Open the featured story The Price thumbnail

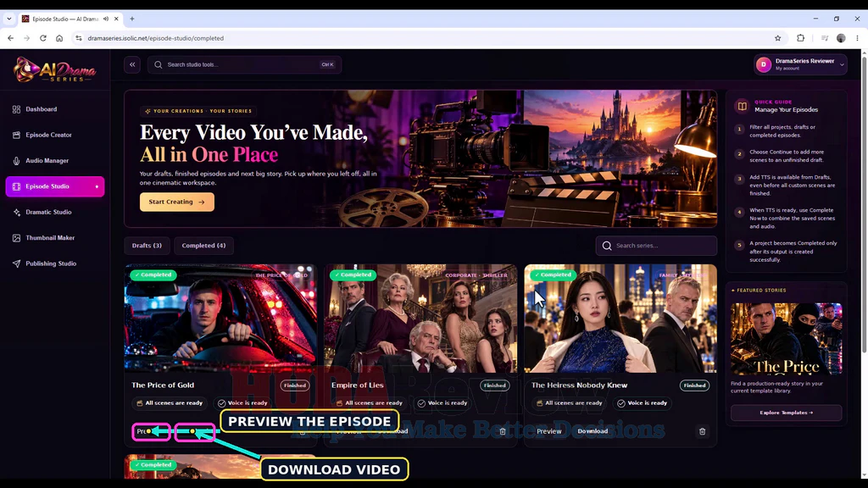point(786,339)
